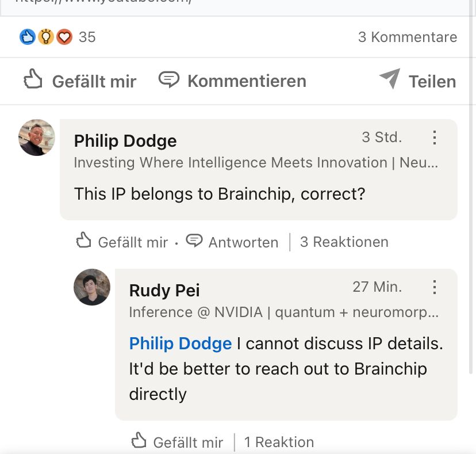Click the blue Philip Dodge mention
The height and width of the screenshot is (454, 476).
pos(180,344)
